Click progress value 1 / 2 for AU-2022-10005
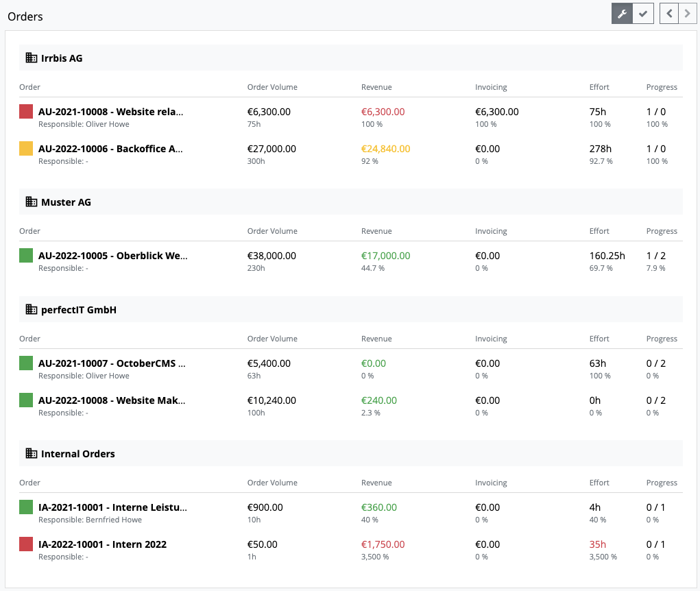The width and height of the screenshot is (700, 591). coord(656,256)
